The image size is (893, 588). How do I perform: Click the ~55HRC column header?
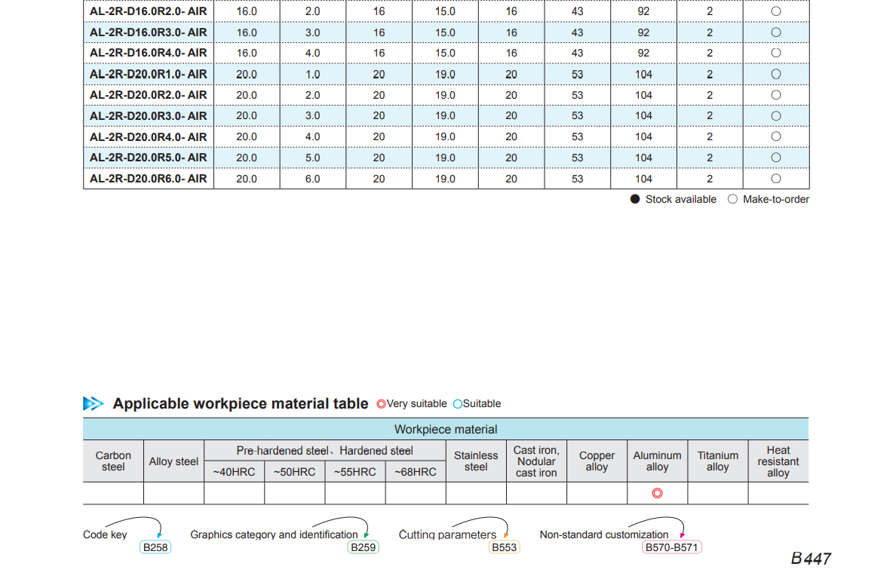pyautogui.click(x=354, y=472)
